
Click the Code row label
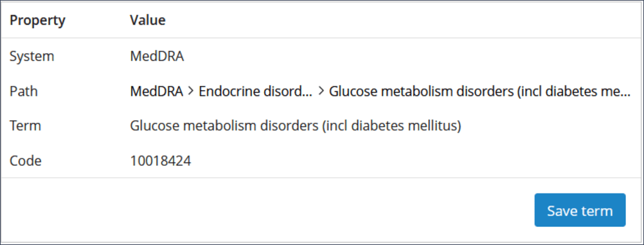pos(25,161)
